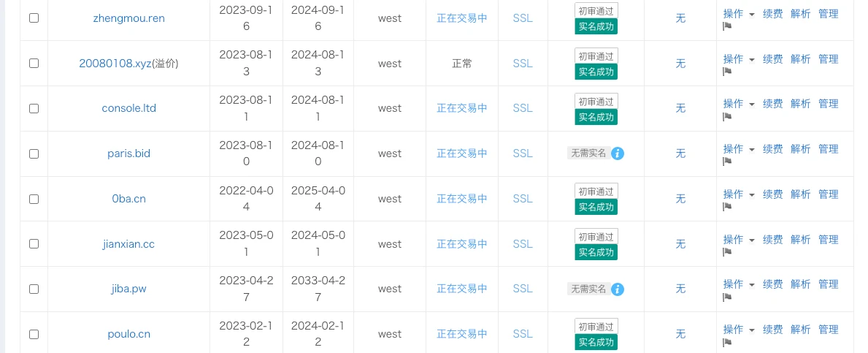Open 解析 for jianxian.cc domain
Image resolution: width=868 pixels, height=353 pixels.
point(800,240)
